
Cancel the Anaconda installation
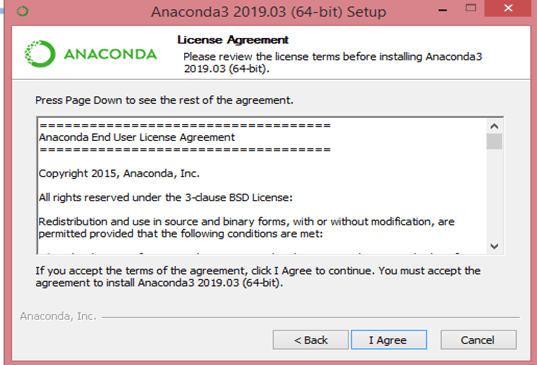[x=478, y=340]
